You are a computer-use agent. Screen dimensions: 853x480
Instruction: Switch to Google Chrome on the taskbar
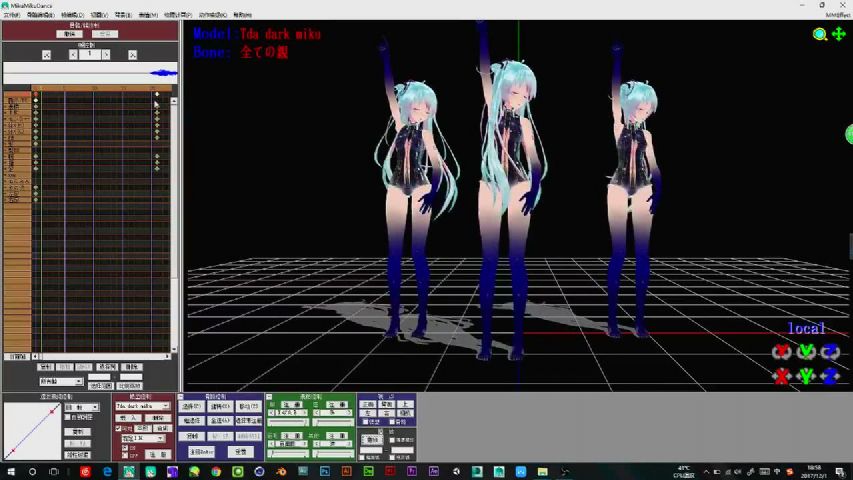point(216,471)
